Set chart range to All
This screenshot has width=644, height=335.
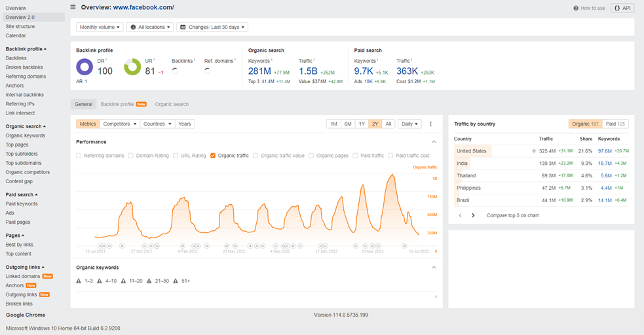tap(388, 124)
